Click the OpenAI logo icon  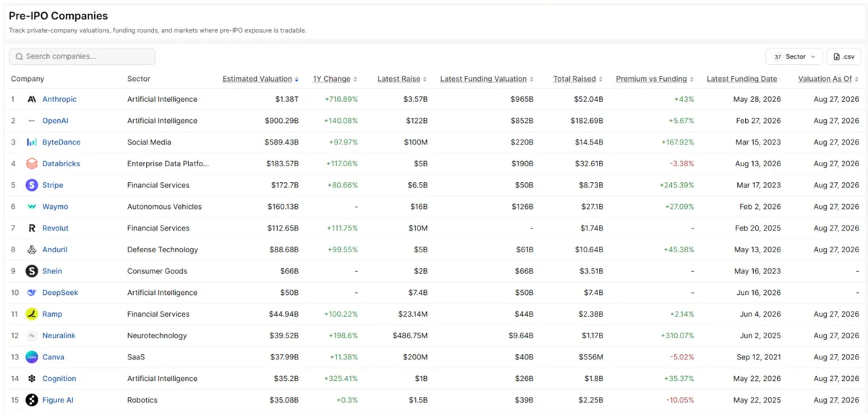tap(32, 121)
